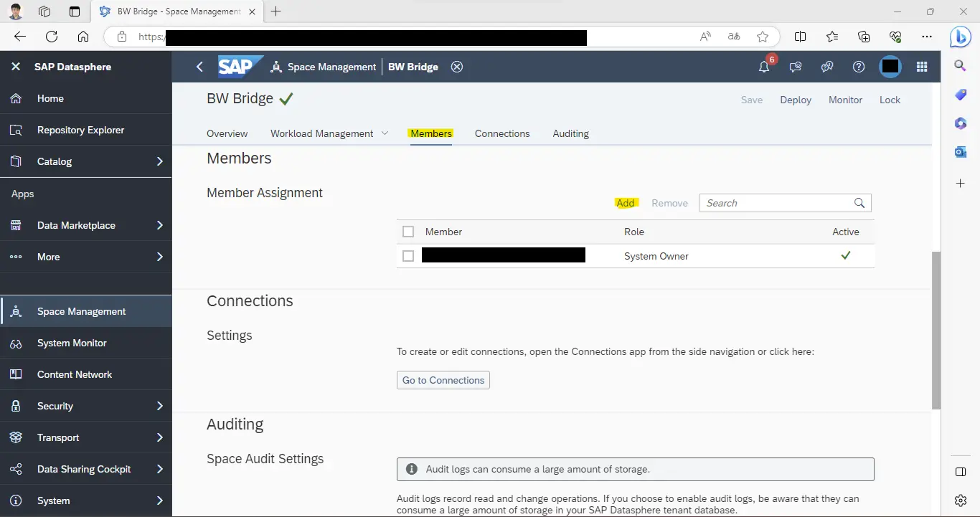
Task: Open the product switch grid icon
Action: [x=923, y=67]
